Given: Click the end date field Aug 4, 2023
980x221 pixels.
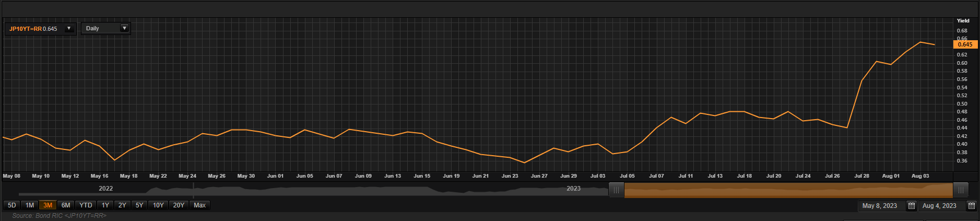Looking at the screenshot, I should click(x=941, y=206).
